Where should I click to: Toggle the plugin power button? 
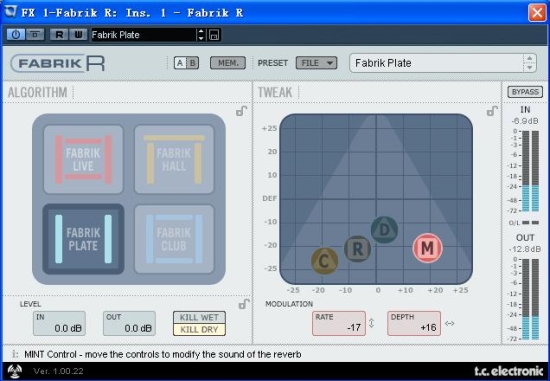coord(16,34)
